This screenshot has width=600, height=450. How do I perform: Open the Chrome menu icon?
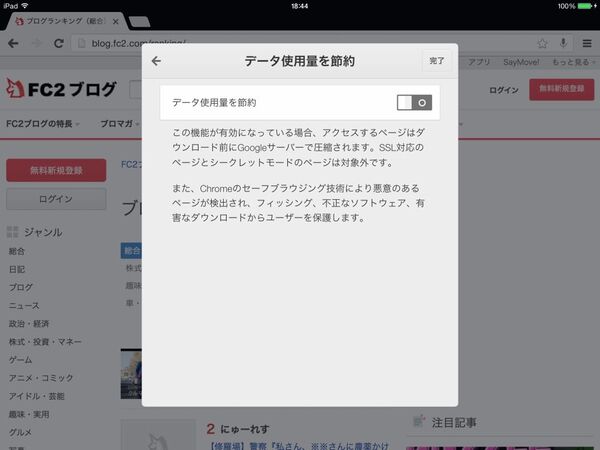click(587, 43)
